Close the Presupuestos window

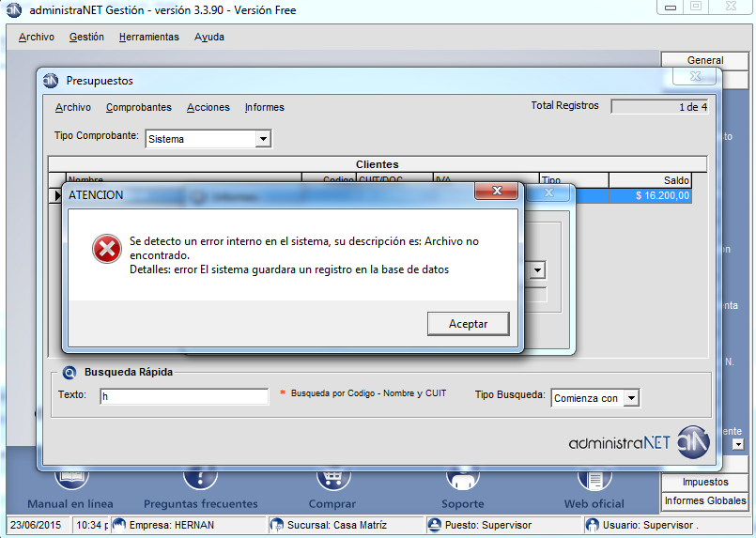[x=695, y=77]
